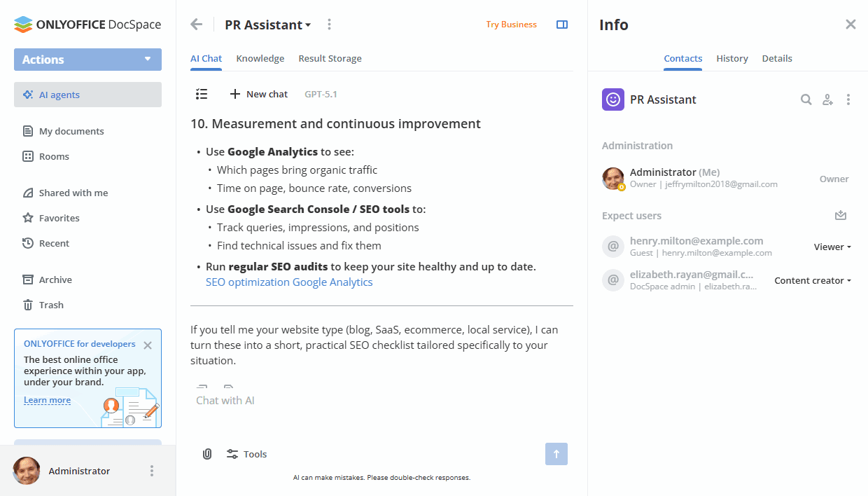This screenshot has width=868, height=496.
Task: Click the chat list icon
Action: (x=202, y=94)
